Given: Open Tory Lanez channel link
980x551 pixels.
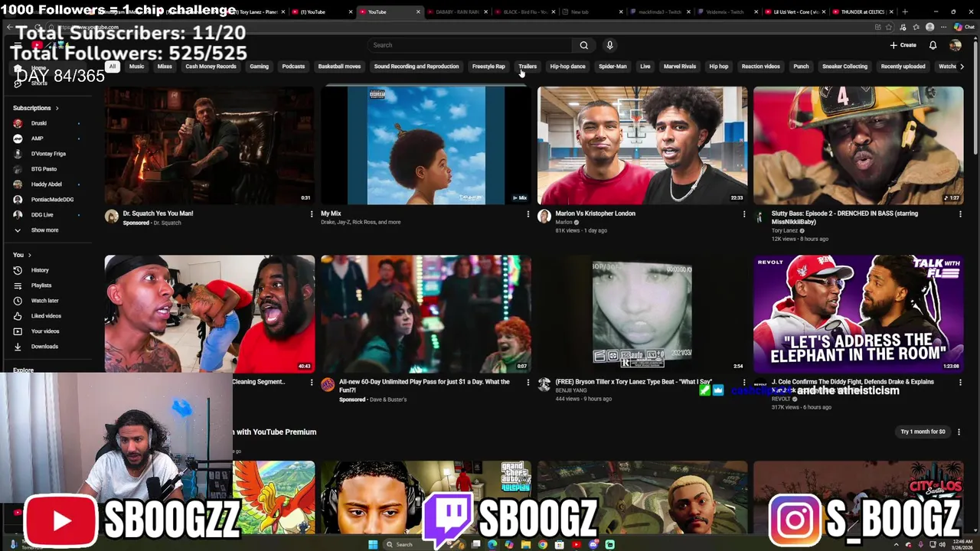Looking at the screenshot, I should click(785, 230).
